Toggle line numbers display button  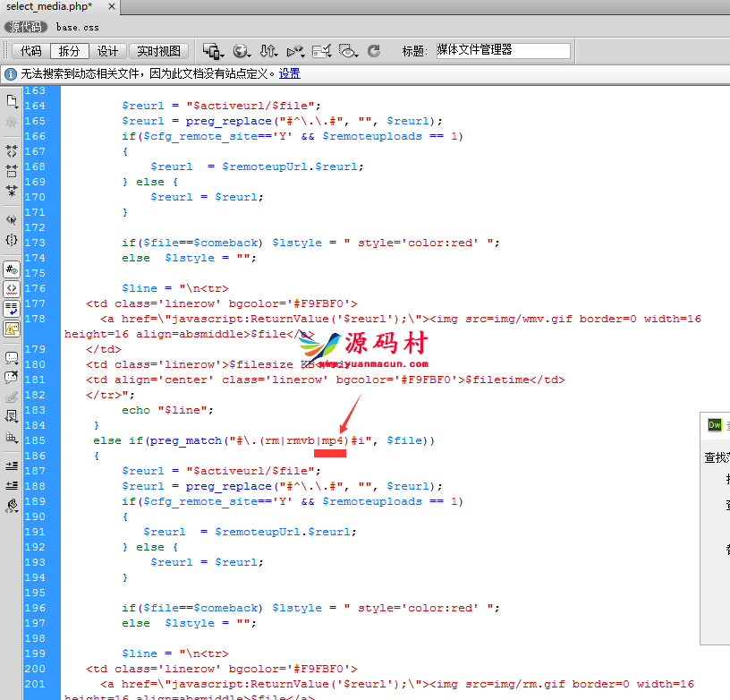(x=12, y=269)
